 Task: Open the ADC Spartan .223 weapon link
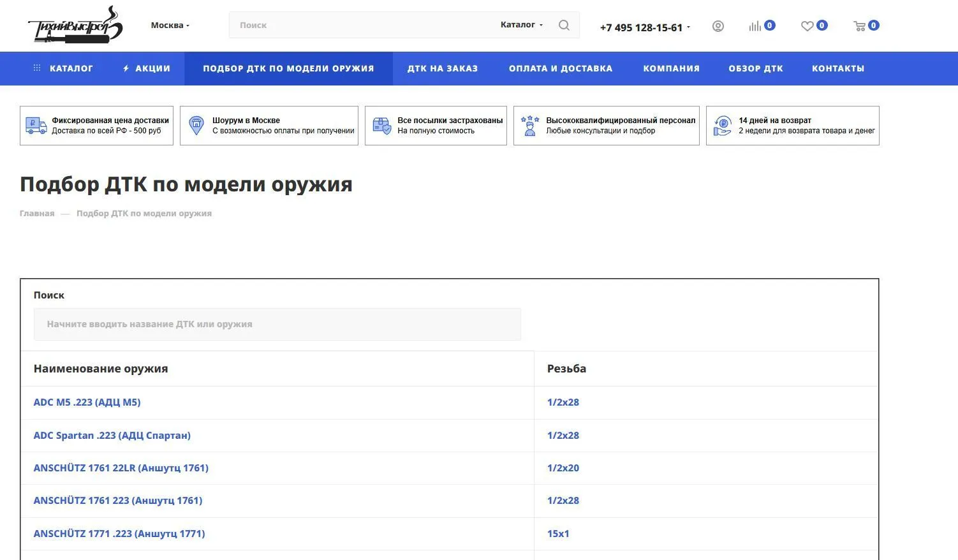coord(112,436)
